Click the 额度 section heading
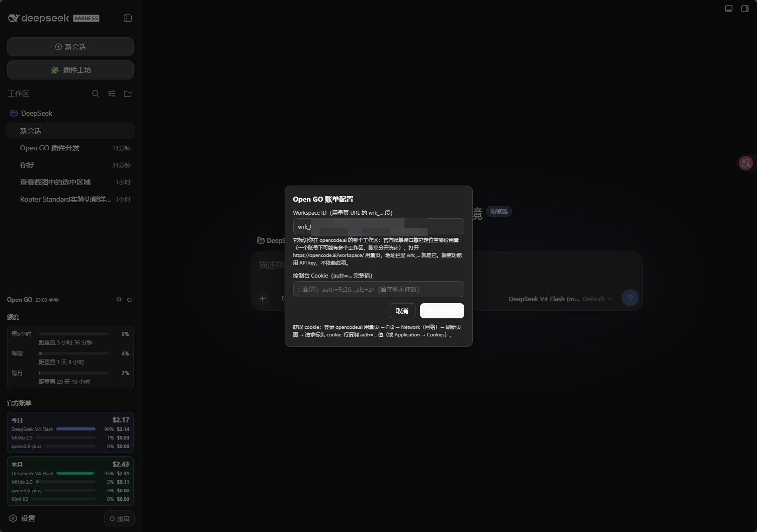Viewport: 757px width, 532px height. 13,317
